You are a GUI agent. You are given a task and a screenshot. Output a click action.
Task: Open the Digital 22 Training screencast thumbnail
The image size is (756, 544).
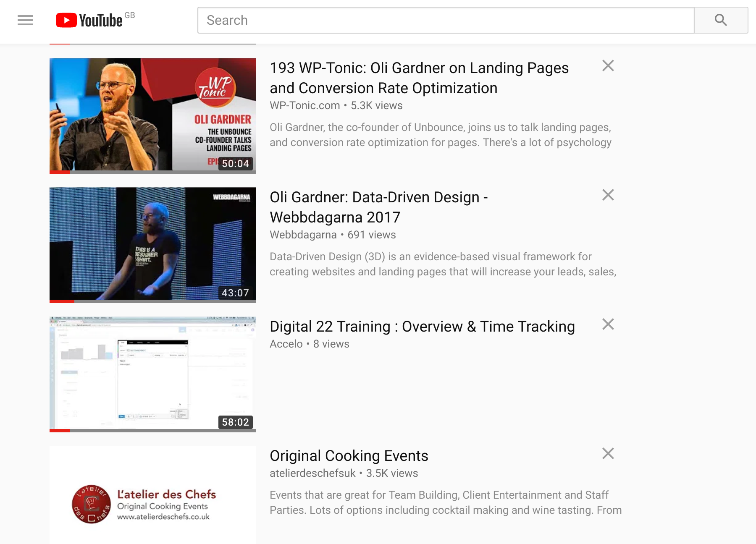pyautogui.click(x=152, y=374)
